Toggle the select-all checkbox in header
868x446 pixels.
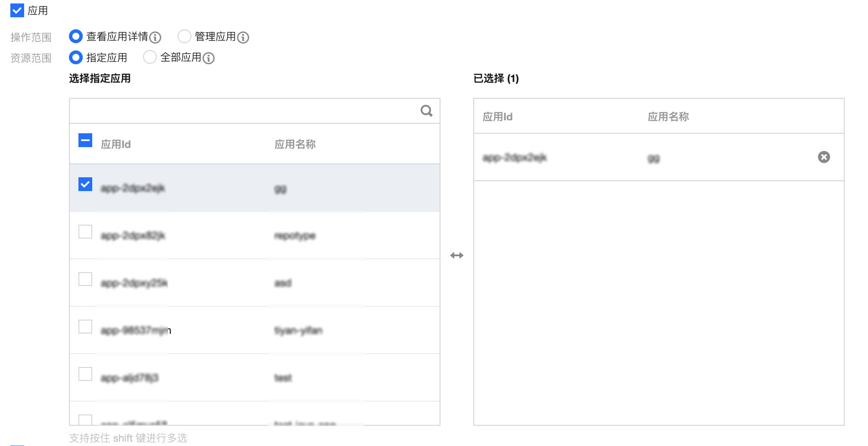(x=85, y=140)
